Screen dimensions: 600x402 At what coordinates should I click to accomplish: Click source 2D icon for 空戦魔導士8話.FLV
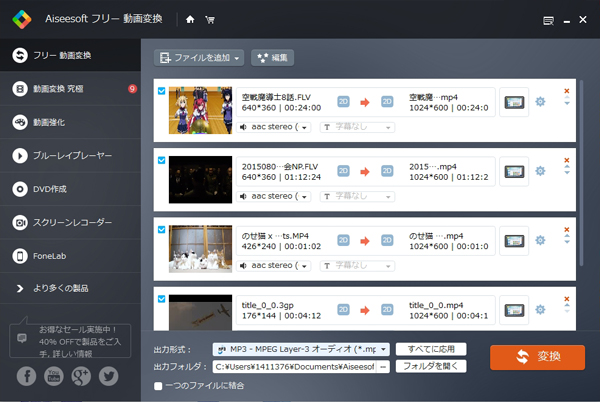tap(343, 102)
